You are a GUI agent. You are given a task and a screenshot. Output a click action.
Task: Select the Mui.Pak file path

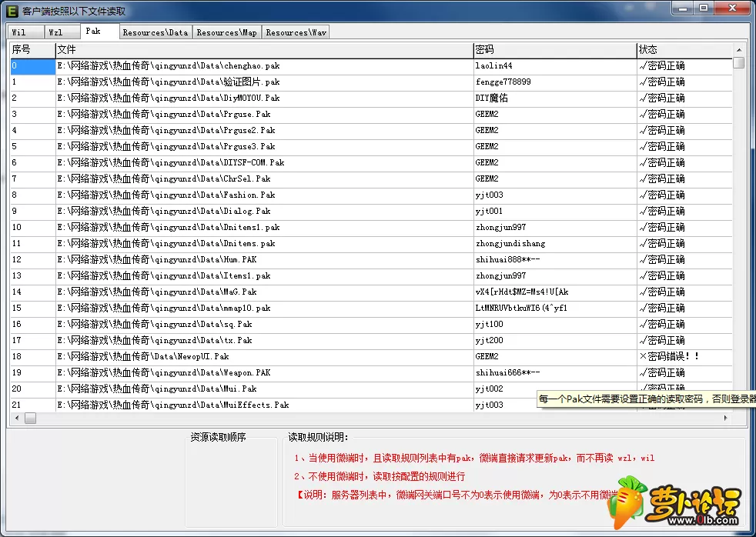pos(157,389)
